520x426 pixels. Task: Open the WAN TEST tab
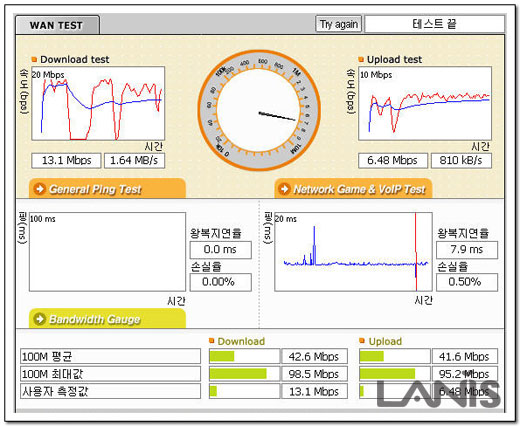click(x=57, y=25)
